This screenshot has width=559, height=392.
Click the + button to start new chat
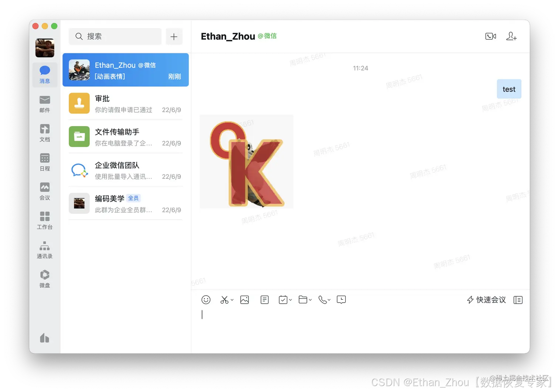(174, 36)
